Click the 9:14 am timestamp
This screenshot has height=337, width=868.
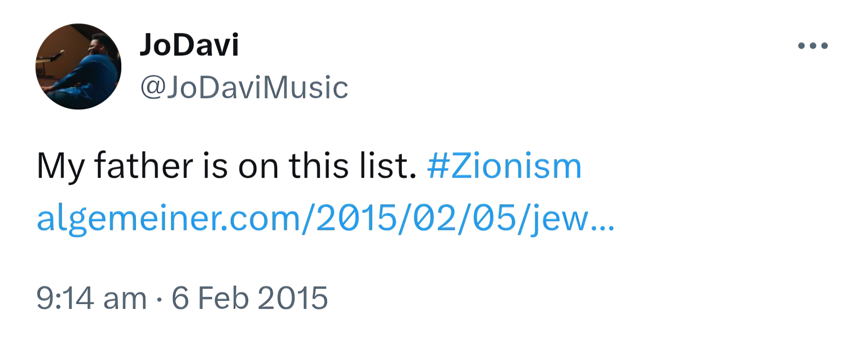click(92, 298)
